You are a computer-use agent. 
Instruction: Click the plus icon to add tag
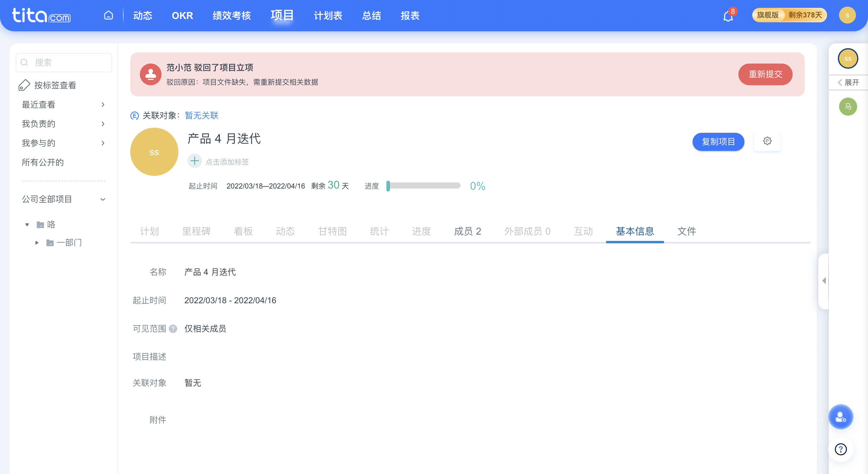(x=194, y=161)
